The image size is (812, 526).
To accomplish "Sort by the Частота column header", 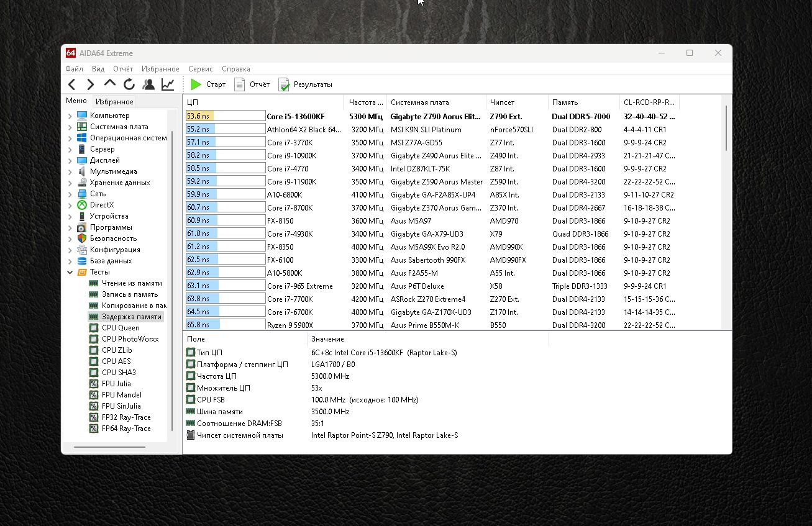I will tap(365, 102).
